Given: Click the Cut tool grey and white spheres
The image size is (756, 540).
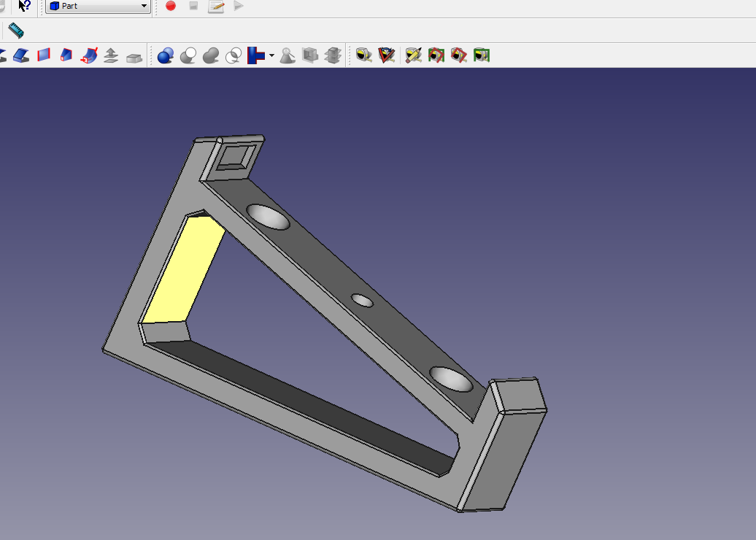Looking at the screenshot, I should pyautogui.click(x=188, y=55).
